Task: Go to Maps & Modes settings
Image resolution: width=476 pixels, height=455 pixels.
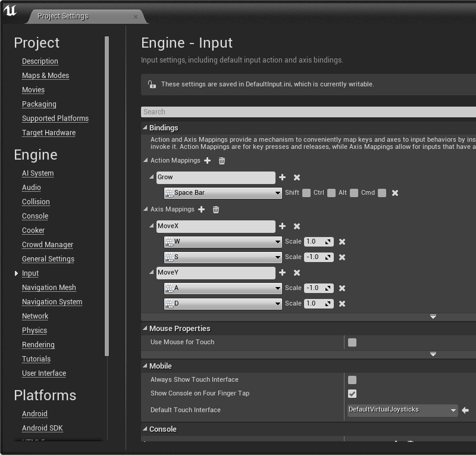Action: [45, 76]
